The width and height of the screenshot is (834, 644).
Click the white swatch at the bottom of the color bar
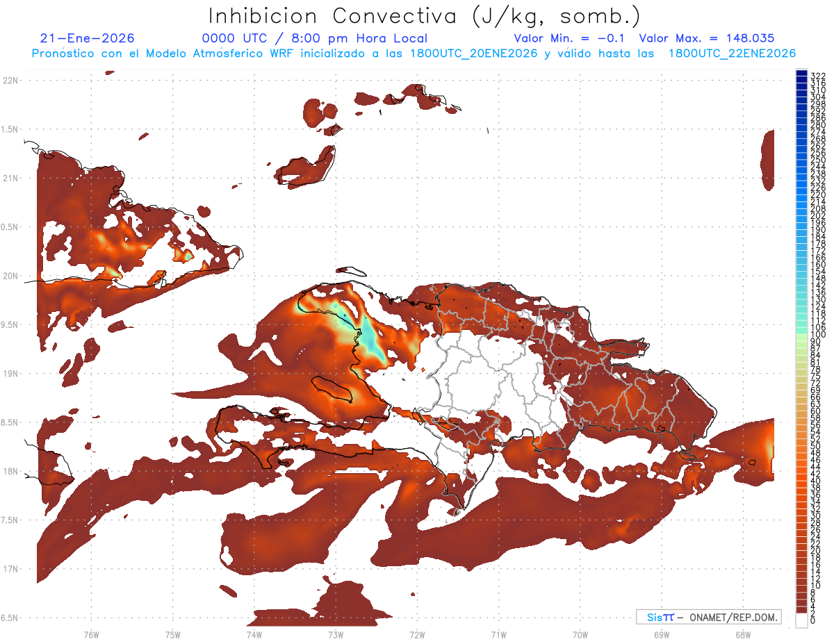click(x=801, y=620)
